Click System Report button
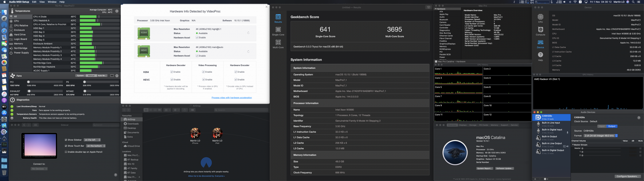 (485, 168)
